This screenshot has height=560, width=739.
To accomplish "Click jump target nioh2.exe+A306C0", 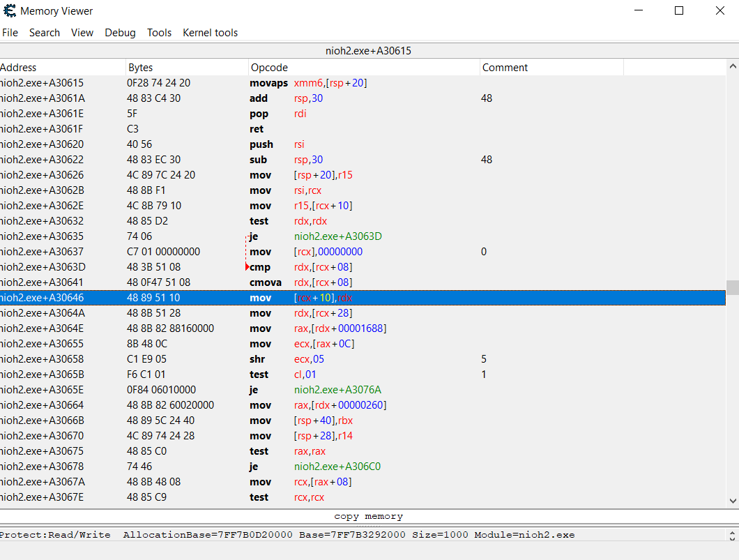I will (x=337, y=466).
